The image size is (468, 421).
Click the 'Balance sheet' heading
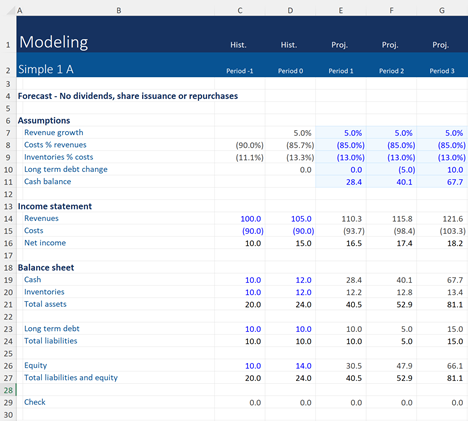click(46, 268)
